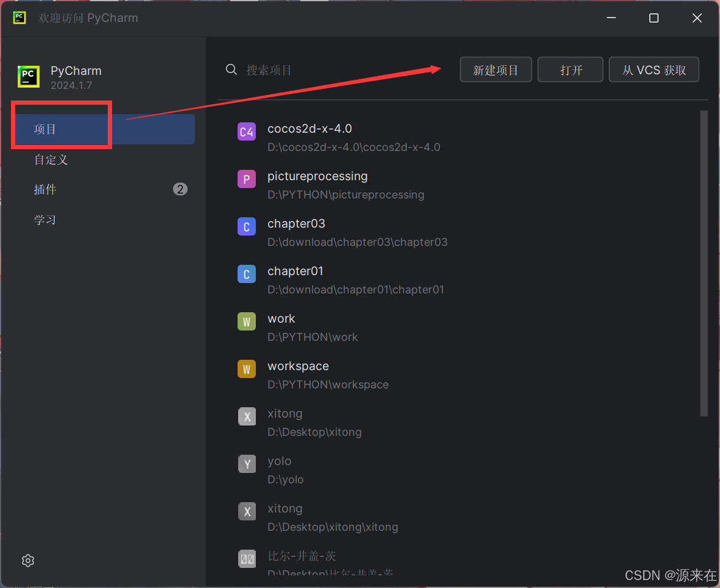Open the cocos2d-x-4.0 project
720x588 pixels.
[309, 128]
